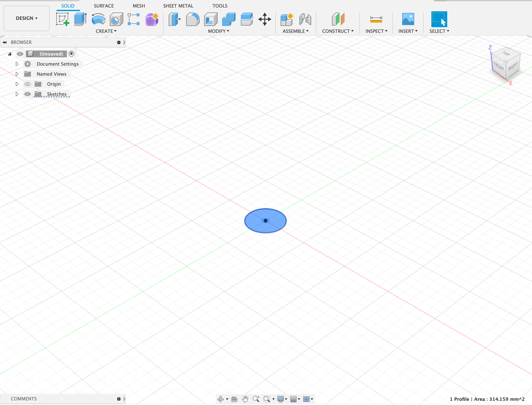
Task: Click the Zoom Window fit tool
Action: (x=267, y=399)
